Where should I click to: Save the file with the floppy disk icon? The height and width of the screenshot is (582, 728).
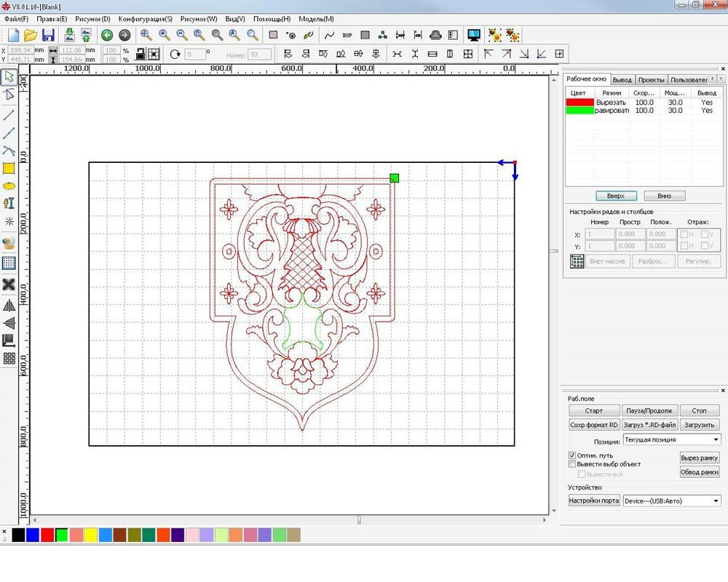pos(48,35)
